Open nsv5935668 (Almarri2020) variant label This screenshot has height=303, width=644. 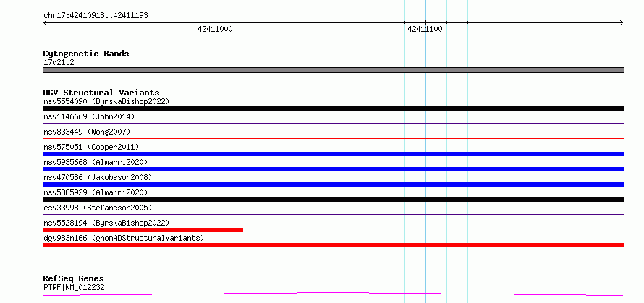point(96,162)
